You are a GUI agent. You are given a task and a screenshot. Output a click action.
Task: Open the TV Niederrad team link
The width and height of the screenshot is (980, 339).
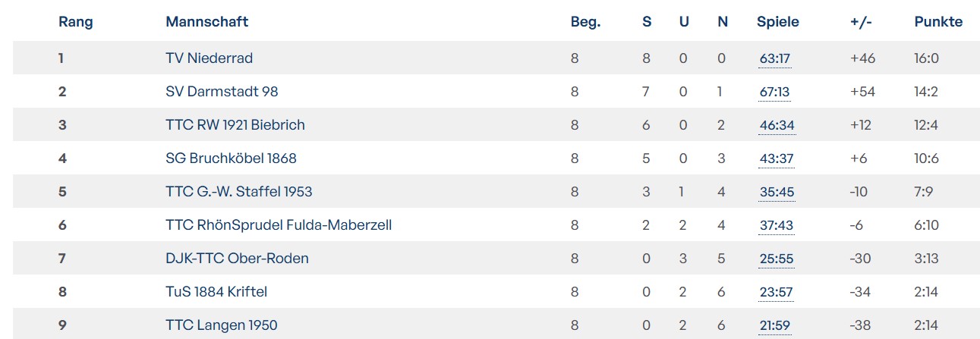(209, 58)
